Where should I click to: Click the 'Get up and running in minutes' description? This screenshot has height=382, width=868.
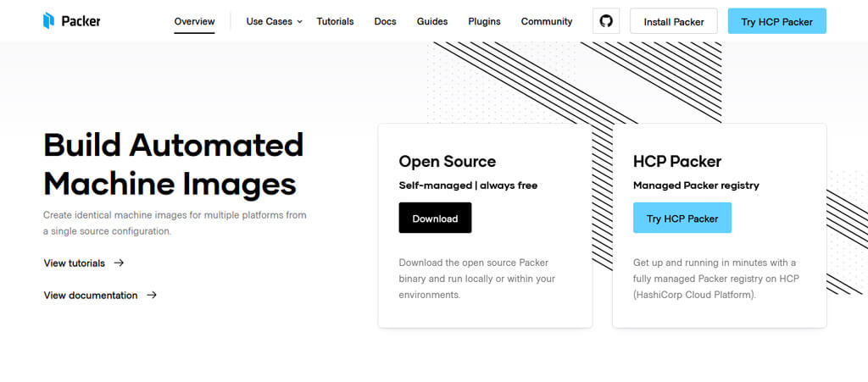click(716, 279)
